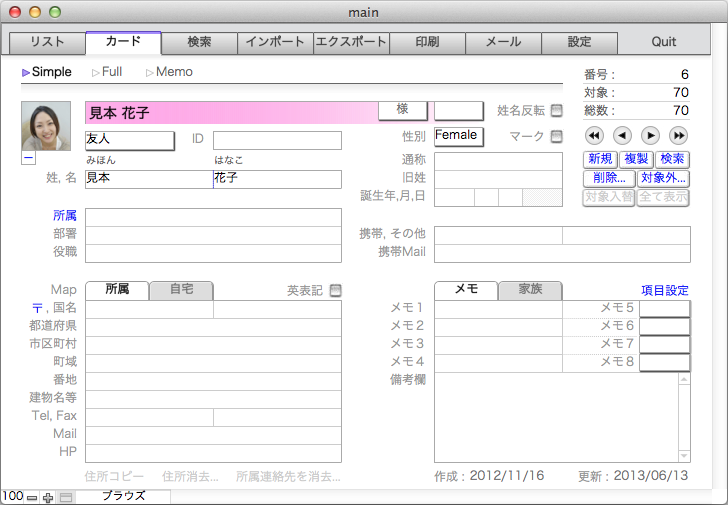Jump to the first record
Viewport: 728px width, 505px height.
(593, 136)
